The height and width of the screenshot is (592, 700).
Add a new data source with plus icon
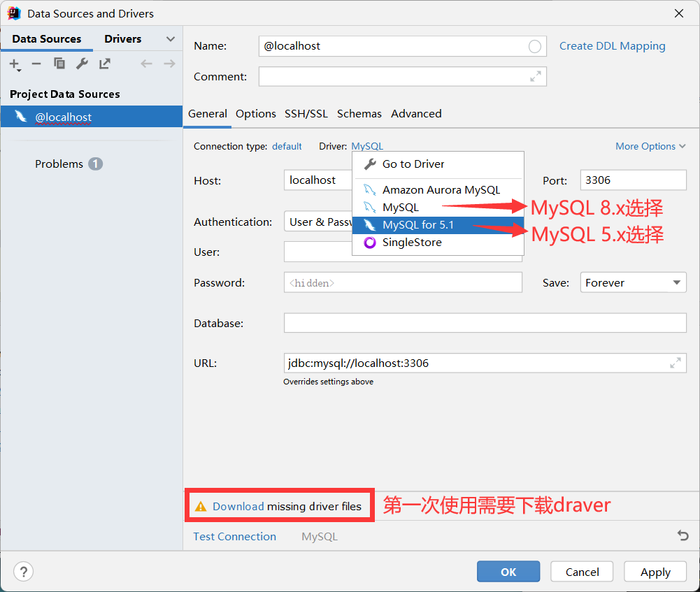(14, 64)
